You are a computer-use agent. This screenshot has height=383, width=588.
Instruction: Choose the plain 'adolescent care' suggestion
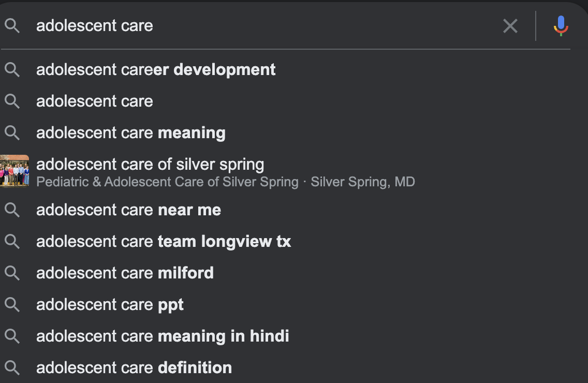[95, 101]
